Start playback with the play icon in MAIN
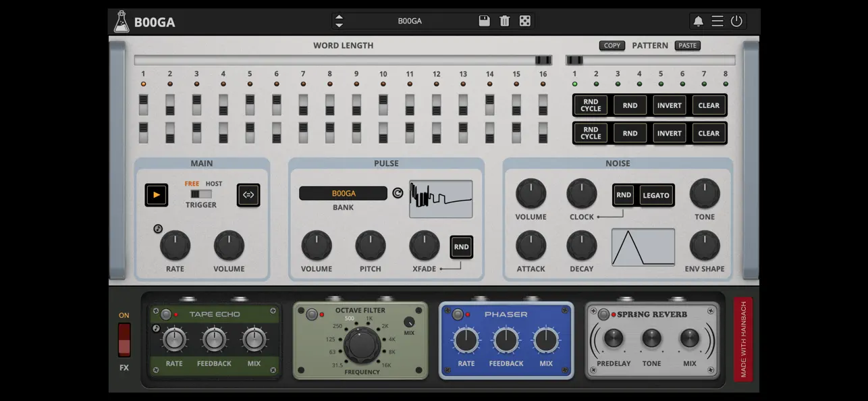Image resolution: width=868 pixels, height=401 pixels. (x=156, y=195)
